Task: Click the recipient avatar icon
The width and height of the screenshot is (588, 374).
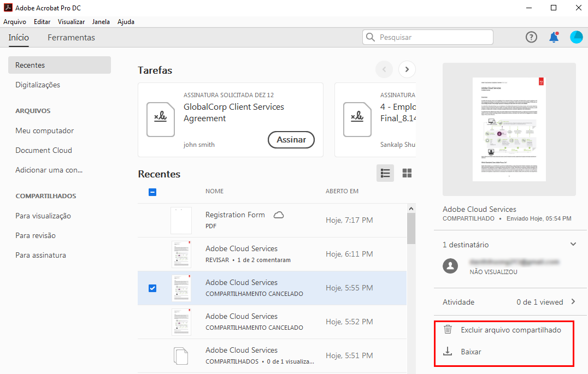Action: 450,266
